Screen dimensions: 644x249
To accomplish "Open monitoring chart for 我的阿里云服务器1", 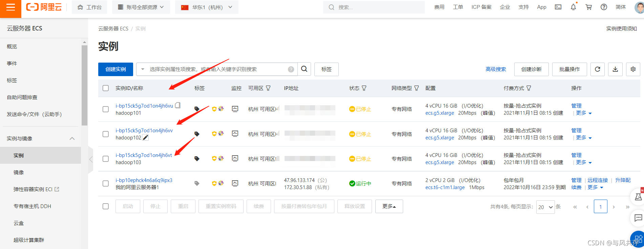I will [235, 183].
